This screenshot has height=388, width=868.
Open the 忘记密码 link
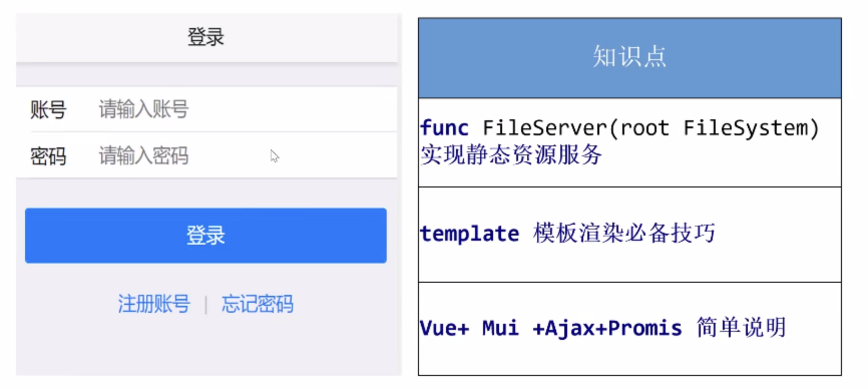258,304
